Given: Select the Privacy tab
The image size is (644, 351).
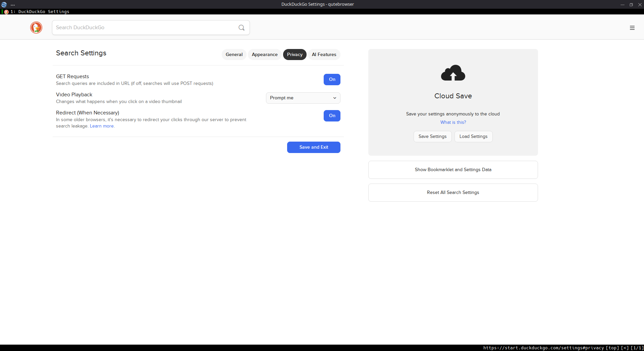Looking at the screenshot, I should click(x=295, y=55).
